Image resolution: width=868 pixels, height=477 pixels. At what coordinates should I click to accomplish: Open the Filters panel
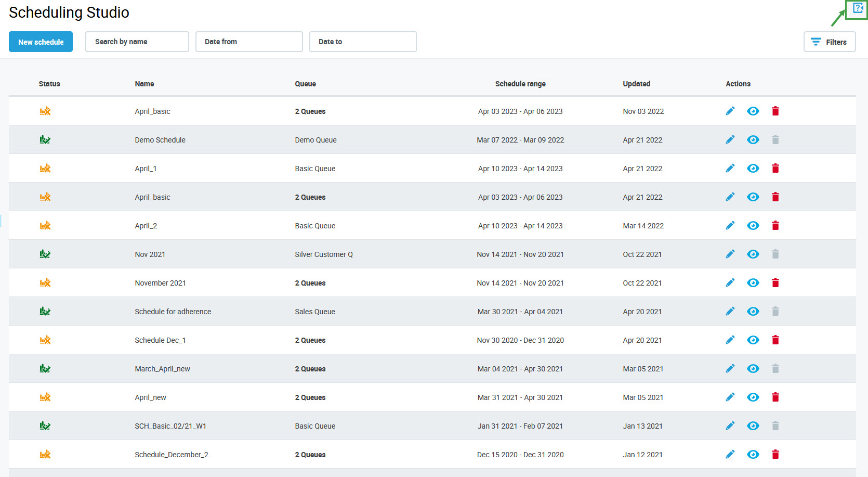829,42
